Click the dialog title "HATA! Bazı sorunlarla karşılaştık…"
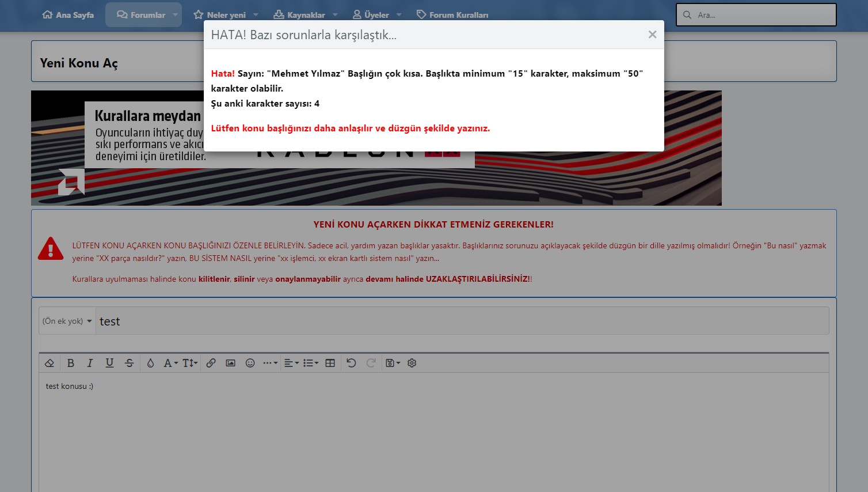The width and height of the screenshot is (868, 492). pyautogui.click(x=304, y=35)
